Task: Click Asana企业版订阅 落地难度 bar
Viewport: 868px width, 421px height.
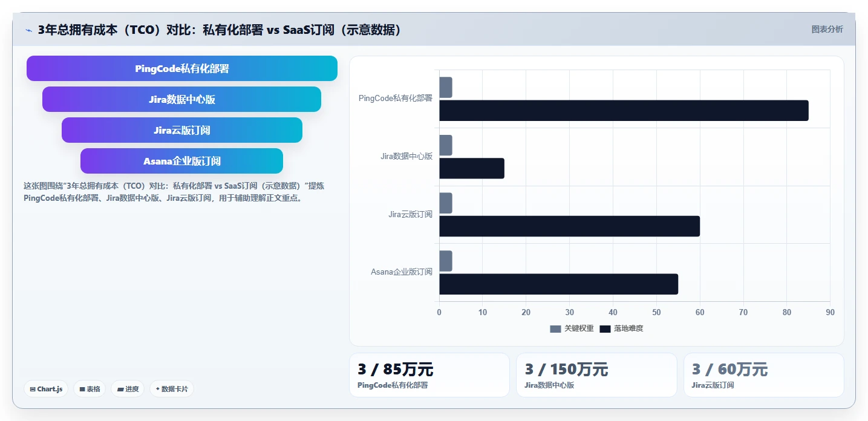Action: 558,284
